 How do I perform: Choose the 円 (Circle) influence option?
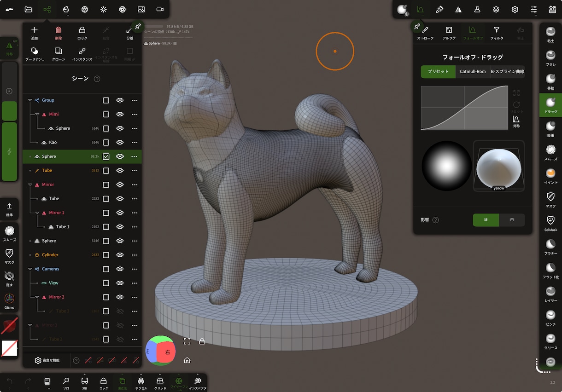[512, 220]
